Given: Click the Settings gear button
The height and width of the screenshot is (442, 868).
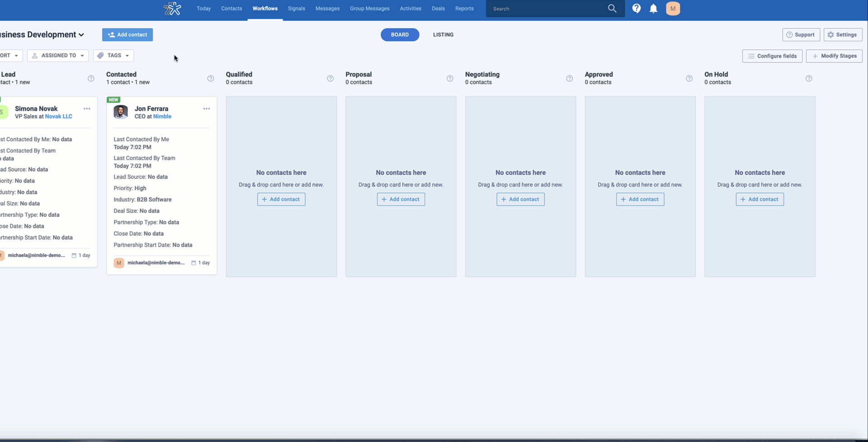Looking at the screenshot, I should pyautogui.click(x=843, y=34).
